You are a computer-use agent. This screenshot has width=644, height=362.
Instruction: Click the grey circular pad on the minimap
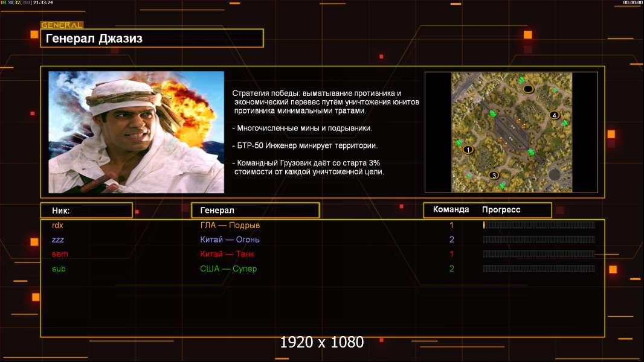(x=554, y=174)
